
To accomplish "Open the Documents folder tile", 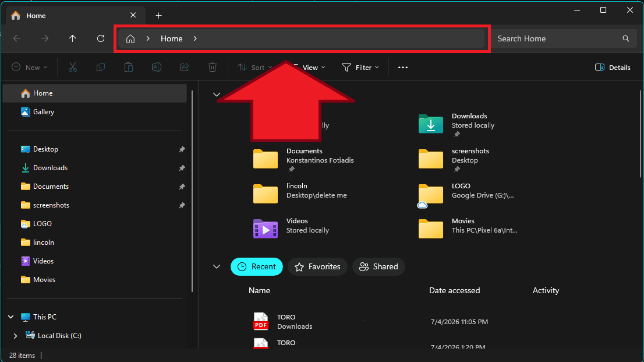I will click(303, 160).
